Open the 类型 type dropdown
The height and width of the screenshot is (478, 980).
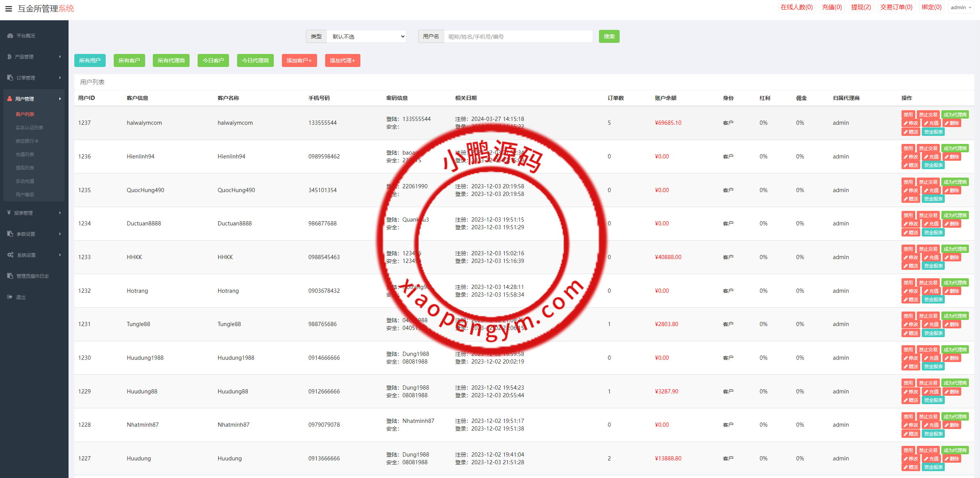366,36
